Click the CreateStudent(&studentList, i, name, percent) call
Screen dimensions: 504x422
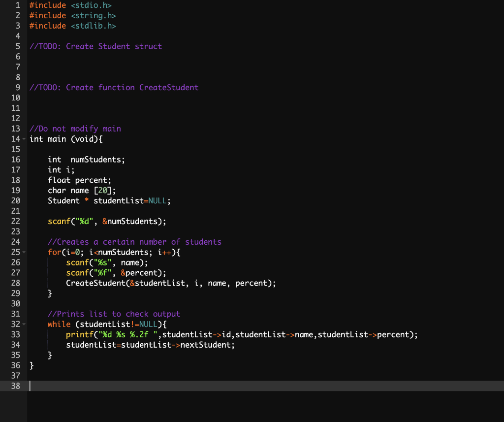[x=171, y=283]
